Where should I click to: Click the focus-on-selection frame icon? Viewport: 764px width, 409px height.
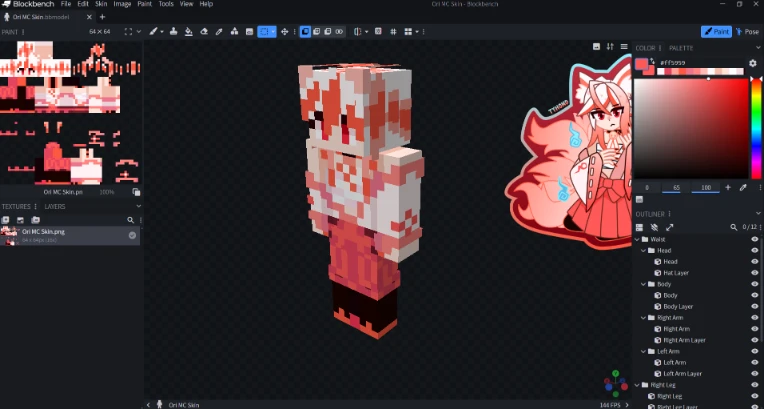tap(128, 32)
